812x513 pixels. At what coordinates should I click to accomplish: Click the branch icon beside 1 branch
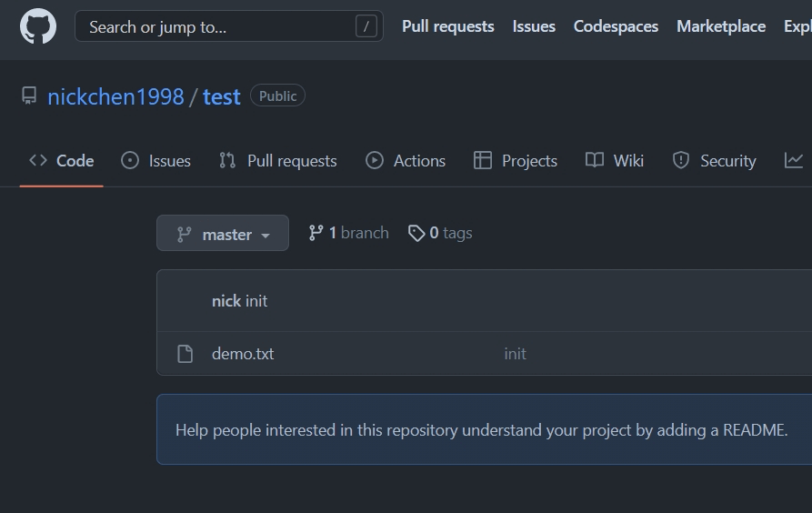[x=316, y=233]
